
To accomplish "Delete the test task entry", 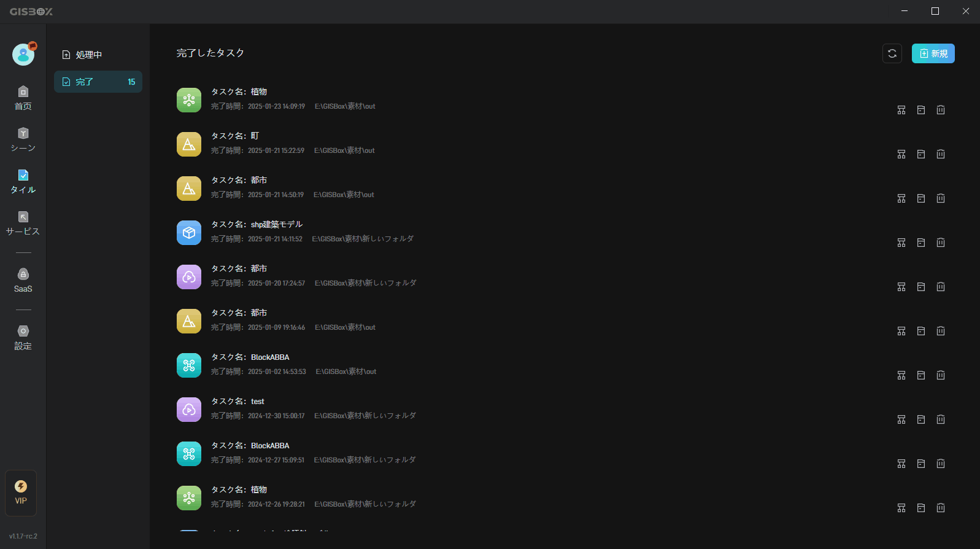I will (941, 419).
